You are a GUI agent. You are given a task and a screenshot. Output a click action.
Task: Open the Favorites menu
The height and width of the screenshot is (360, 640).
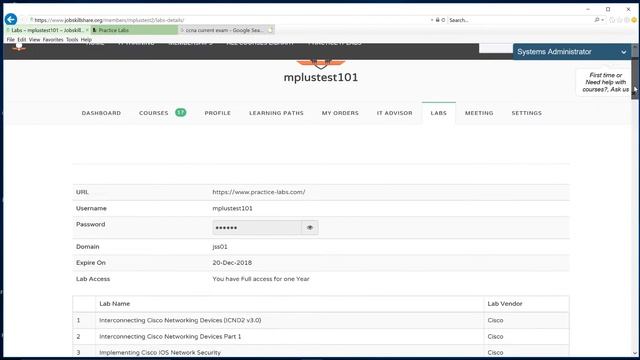coord(53,40)
